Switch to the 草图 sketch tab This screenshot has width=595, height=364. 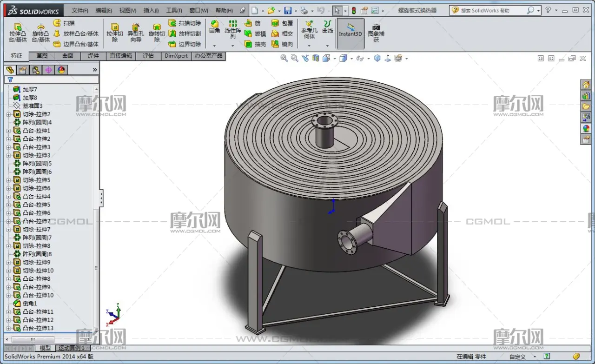tap(42, 56)
